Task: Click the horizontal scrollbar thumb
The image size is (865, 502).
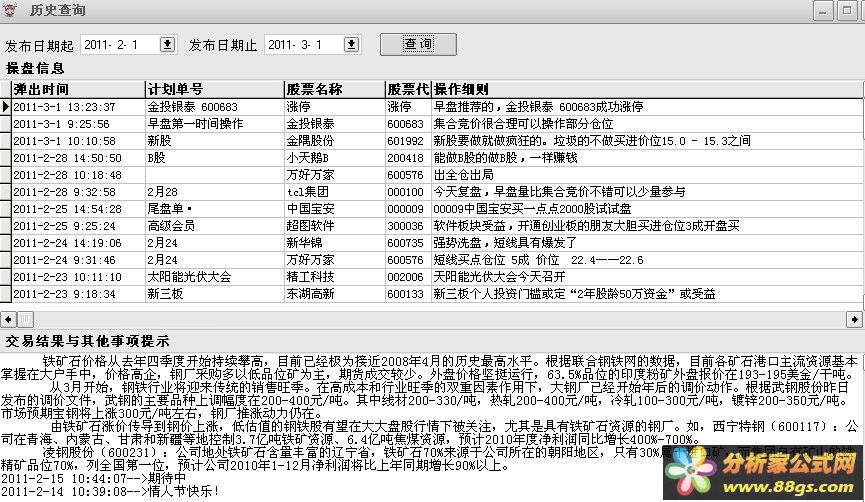Action: pos(26,319)
